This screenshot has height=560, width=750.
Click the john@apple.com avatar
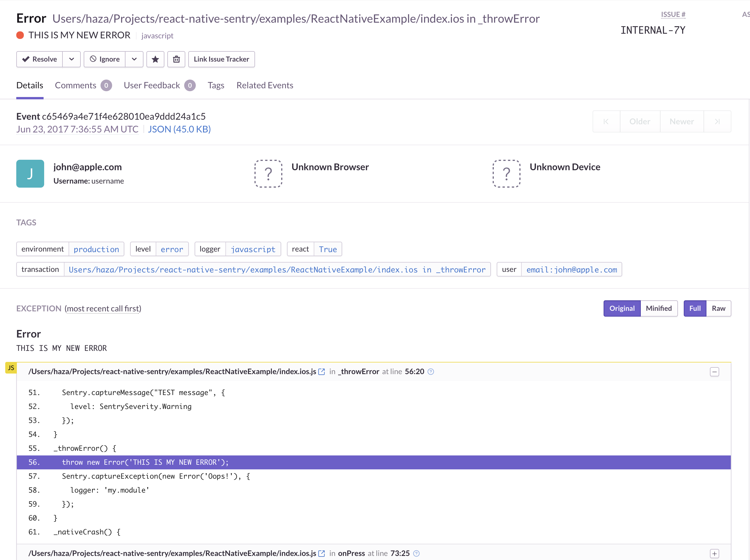[30, 174]
